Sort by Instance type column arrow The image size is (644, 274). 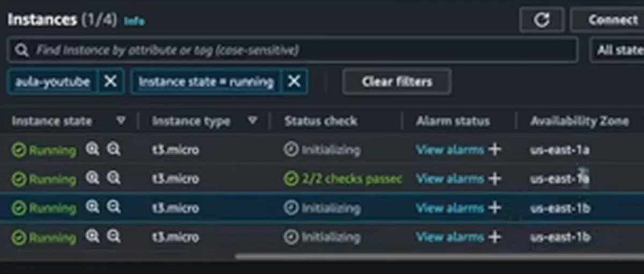coord(253,121)
